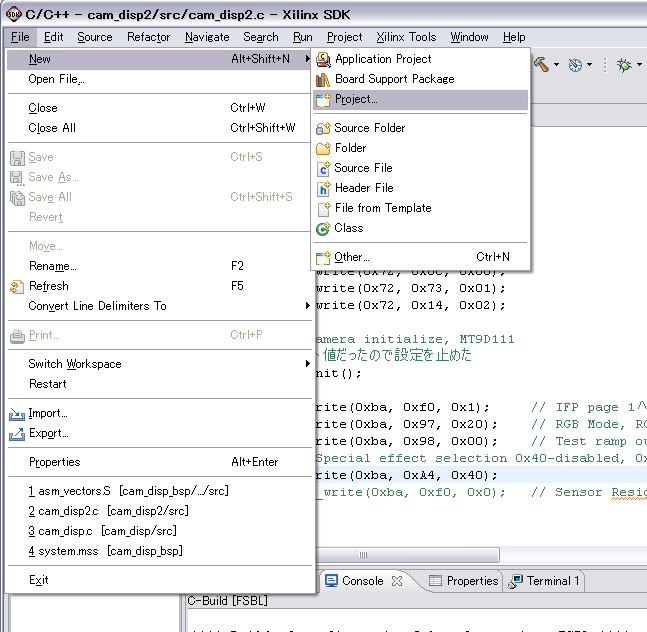The height and width of the screenshot is (632, 647).
Task: Expand the New submenu arrow
Action: point(307,59)
